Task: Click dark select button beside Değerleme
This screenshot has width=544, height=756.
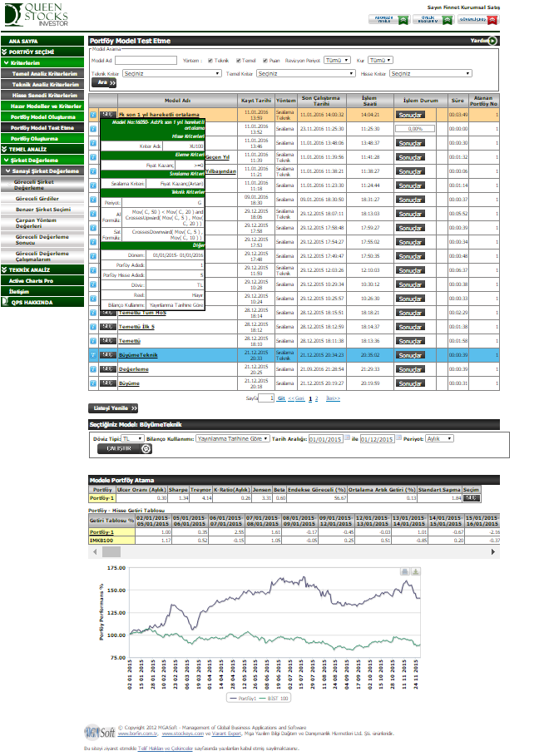Action: pyautogui.click(x=107, y=369)
